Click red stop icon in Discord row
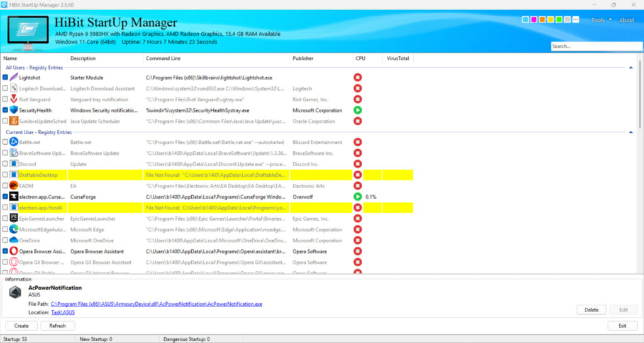The width and height of the screenshot is (644, 343). 358,164
